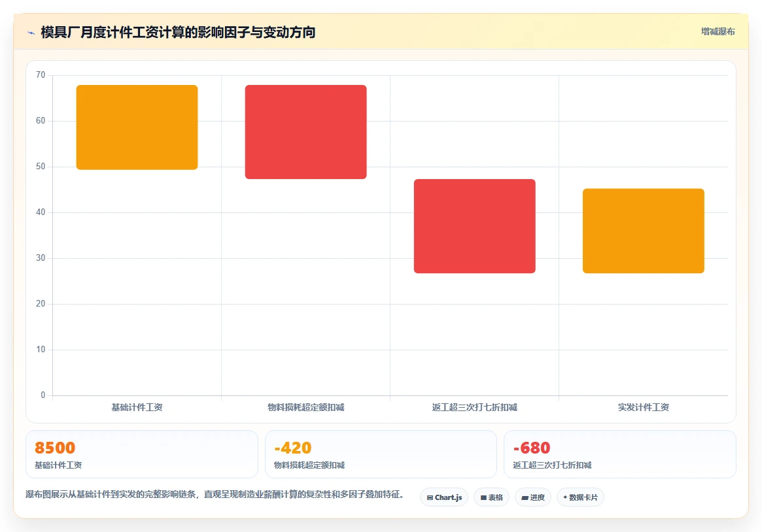Click the 8500 data card
The image size is (762, 532).
tap(142, 454)
